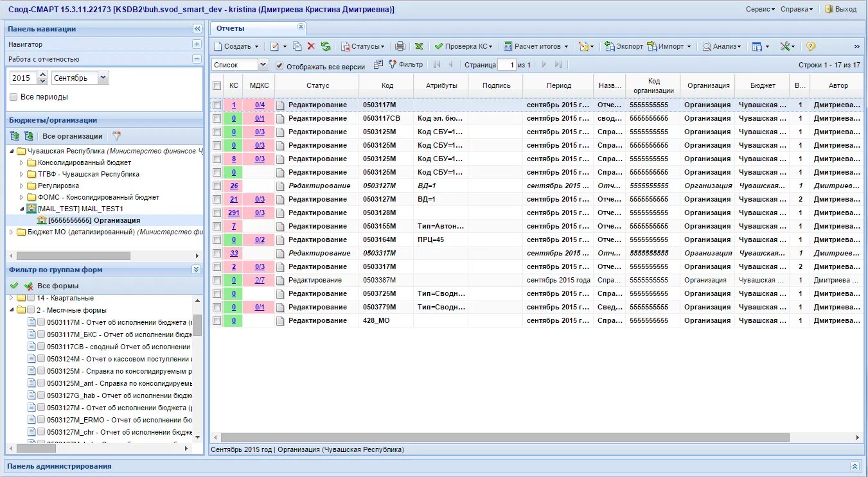Image resolution: width=868 pixels, height=477 pixels.
Task: Click the page number input field
Action: coord(508,65)
